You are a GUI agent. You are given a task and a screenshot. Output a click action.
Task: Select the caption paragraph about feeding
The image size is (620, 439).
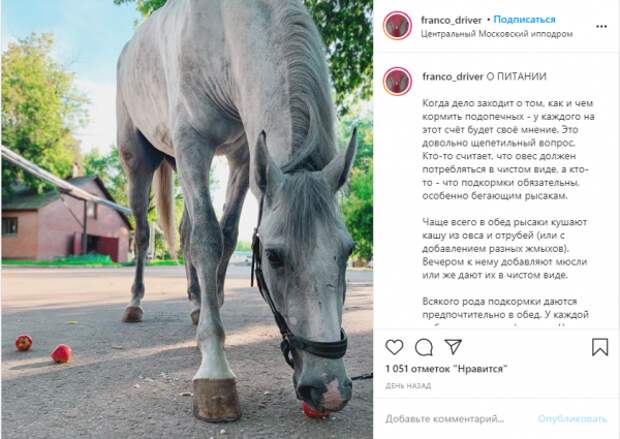[x=508, y=149]
